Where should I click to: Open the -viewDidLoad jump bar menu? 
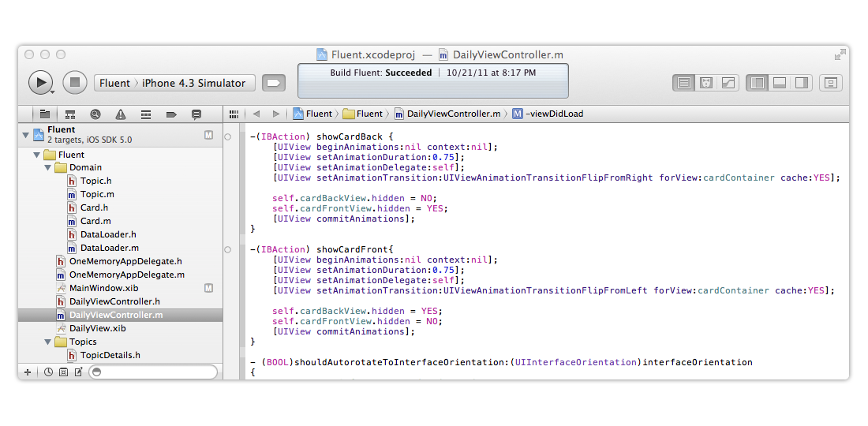click(x=548, y=114)
